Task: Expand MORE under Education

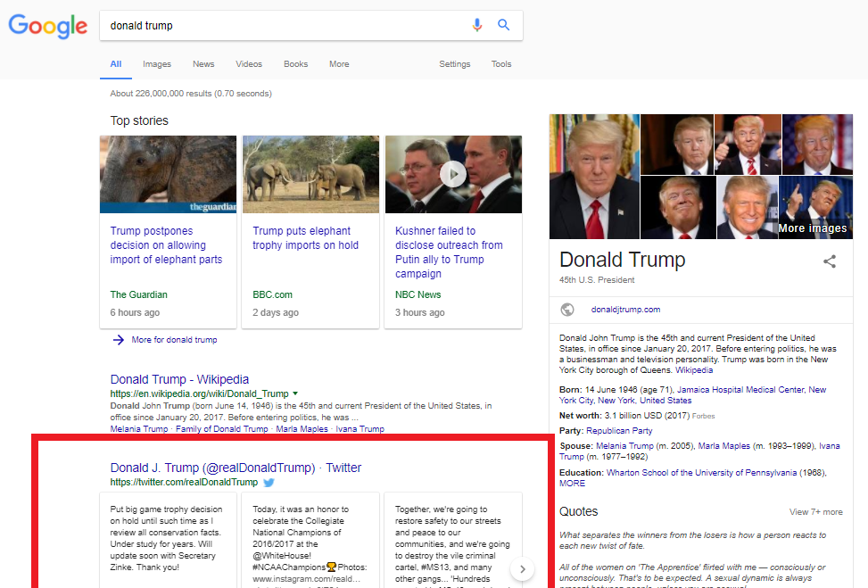Action: (572, 484)
